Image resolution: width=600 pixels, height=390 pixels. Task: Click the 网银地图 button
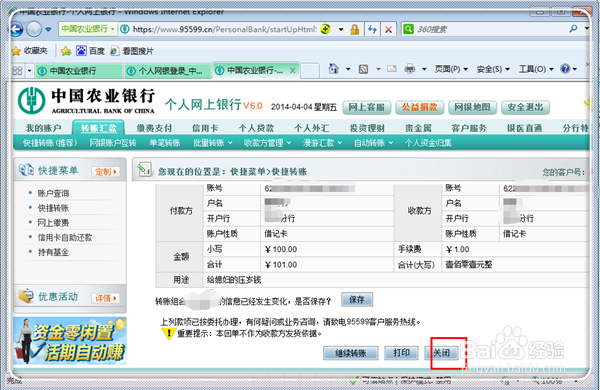[473, 108]
